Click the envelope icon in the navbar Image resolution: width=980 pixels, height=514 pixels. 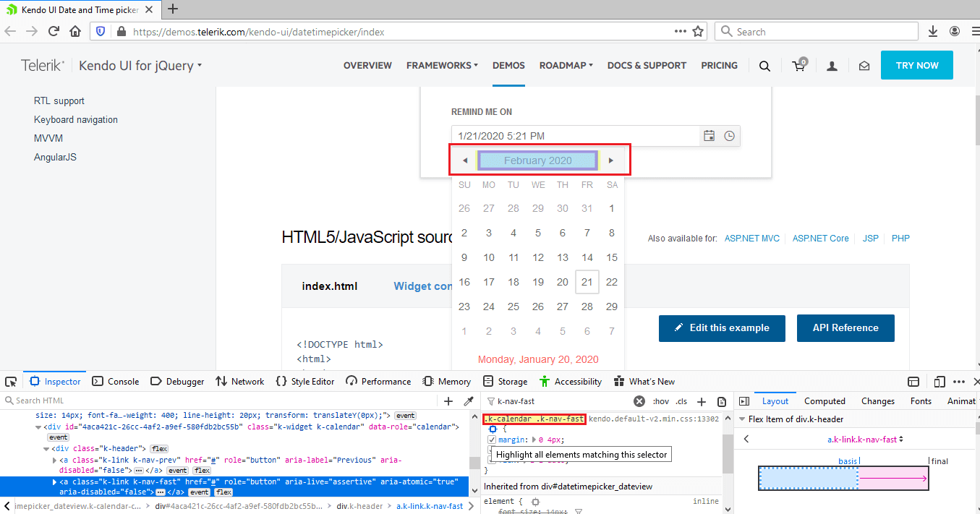864,66
